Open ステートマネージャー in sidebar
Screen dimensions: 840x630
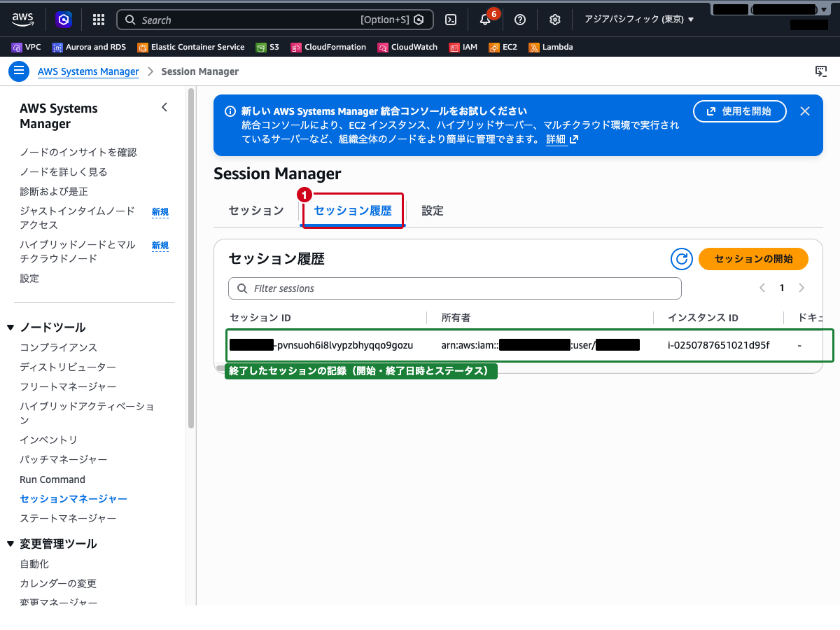click(68, 519)
